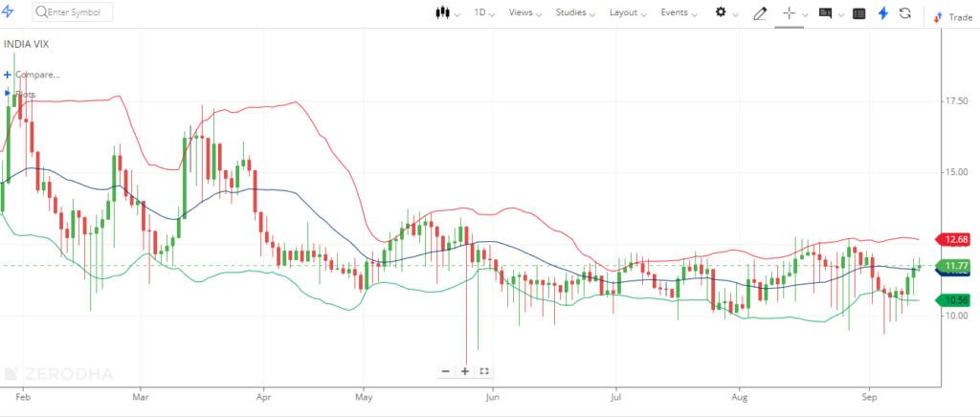Screen dimensions: 980x417
Task: Click the 17.50 y-axis label
Action: (x=957, y=101)
